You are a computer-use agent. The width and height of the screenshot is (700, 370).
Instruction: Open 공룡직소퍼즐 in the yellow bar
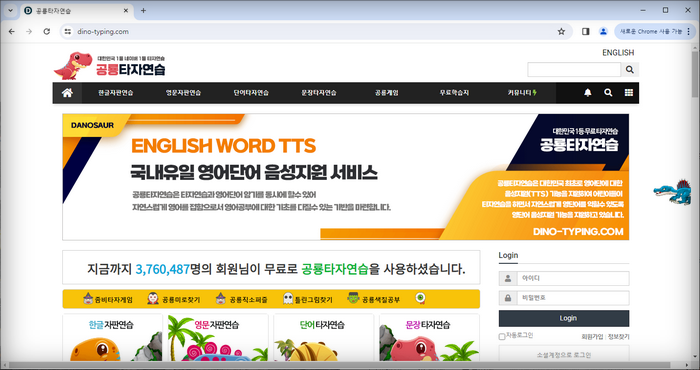tap(242, 299)
